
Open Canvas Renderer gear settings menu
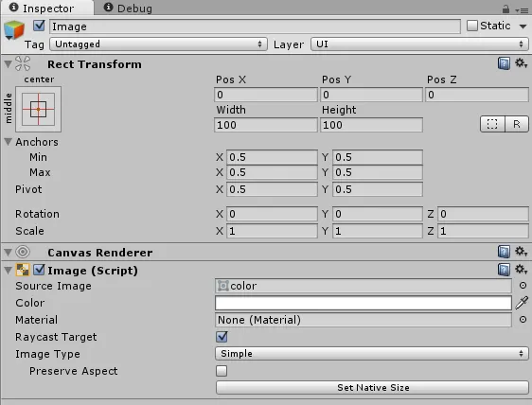click(521, 252)
